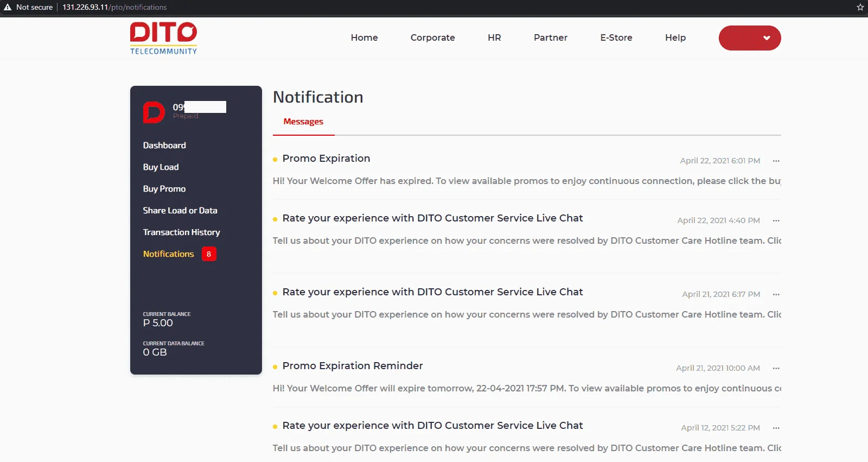Select the Partner menu item
868x462 pixels.
point(551,37)
